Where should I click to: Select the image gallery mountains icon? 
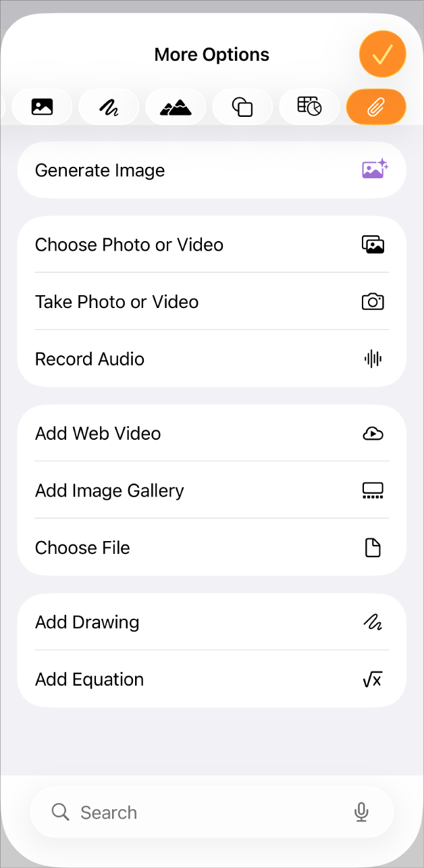(176, 106)
